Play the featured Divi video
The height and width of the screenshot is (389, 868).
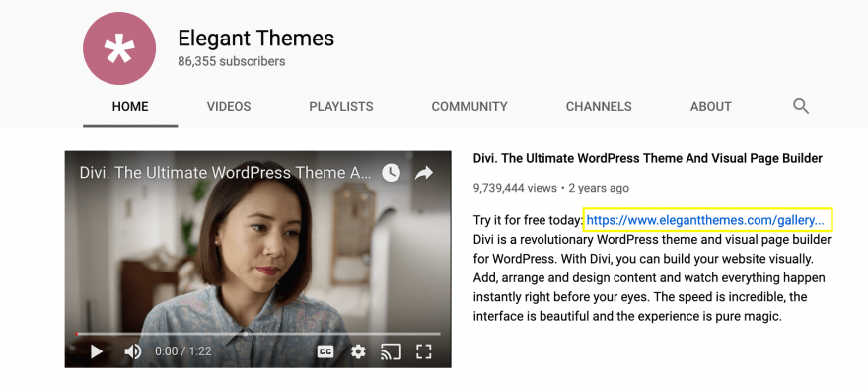click(x=97, y=351)
